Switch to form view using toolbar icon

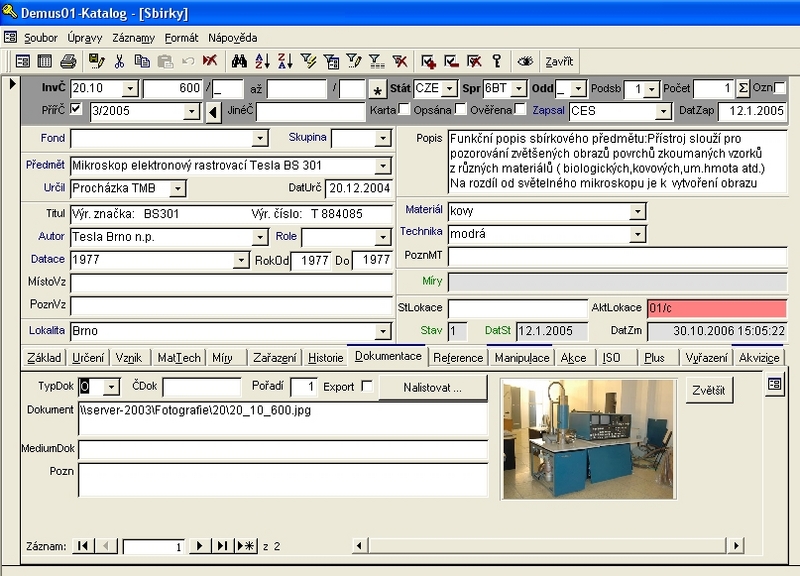22,62
